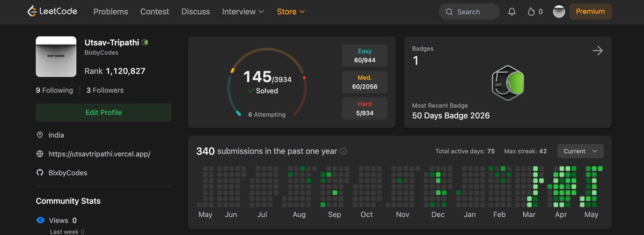Open the notifications bell
Screen dimensions: 644x235
(512, 11)
